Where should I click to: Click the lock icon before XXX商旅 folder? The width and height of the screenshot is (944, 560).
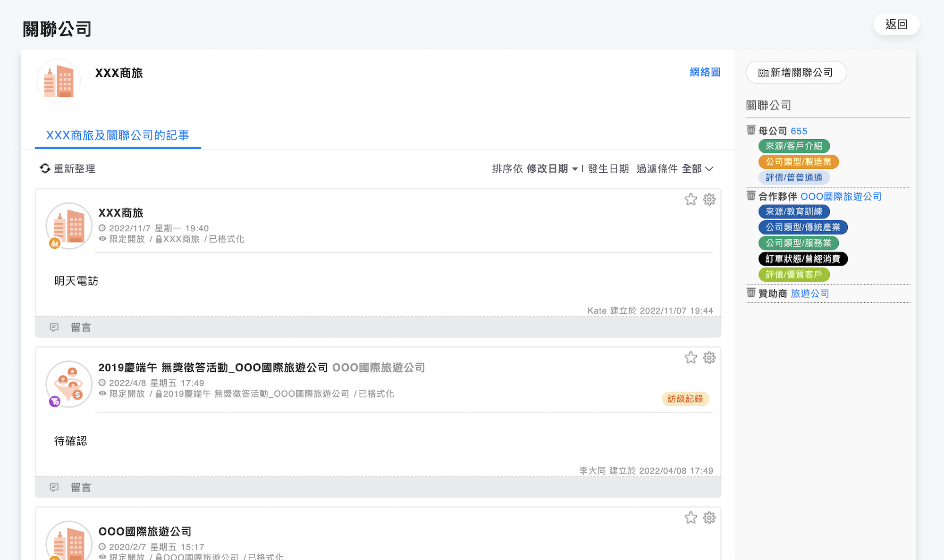coord(159,239)
